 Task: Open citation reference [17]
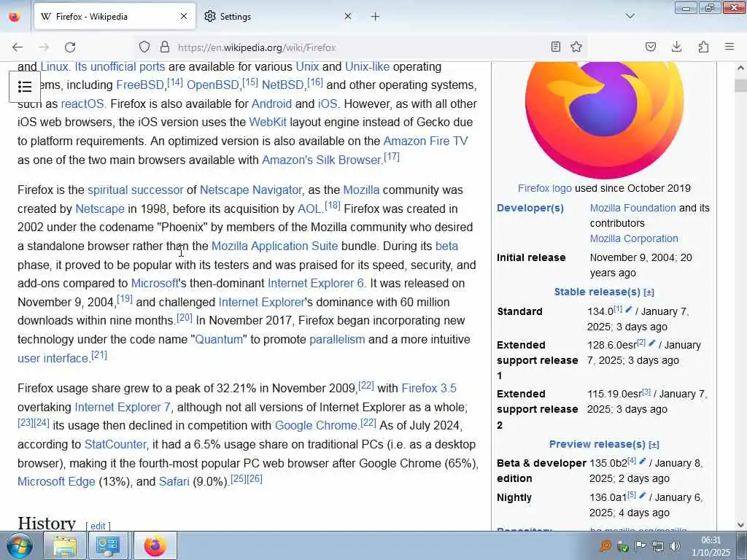coord(392,157)
